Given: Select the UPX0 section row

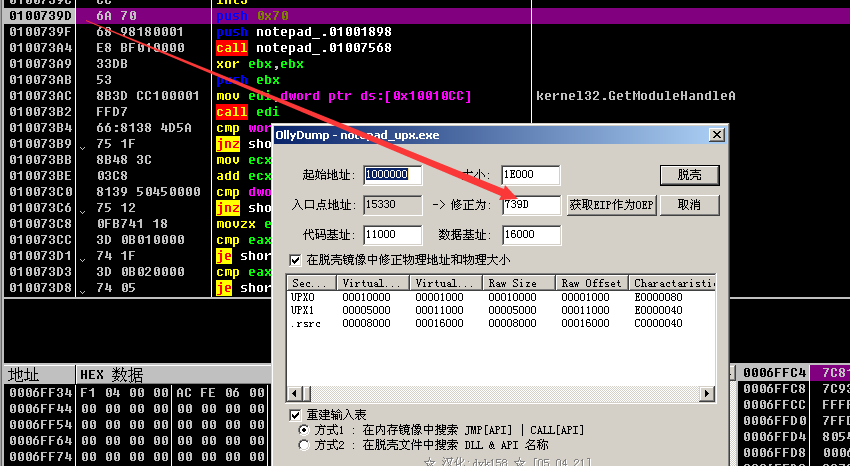Looking at the screenshot, I should click(x=501, y=297).
